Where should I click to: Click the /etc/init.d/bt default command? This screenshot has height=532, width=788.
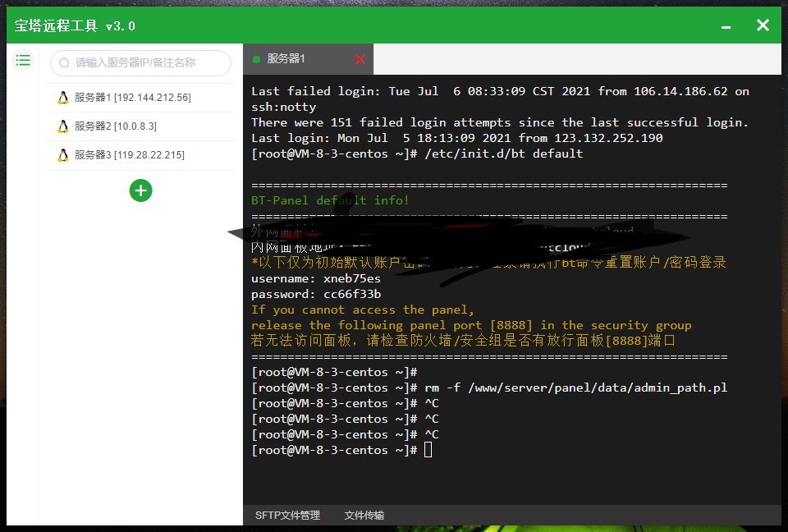click(x=504, y=154)
